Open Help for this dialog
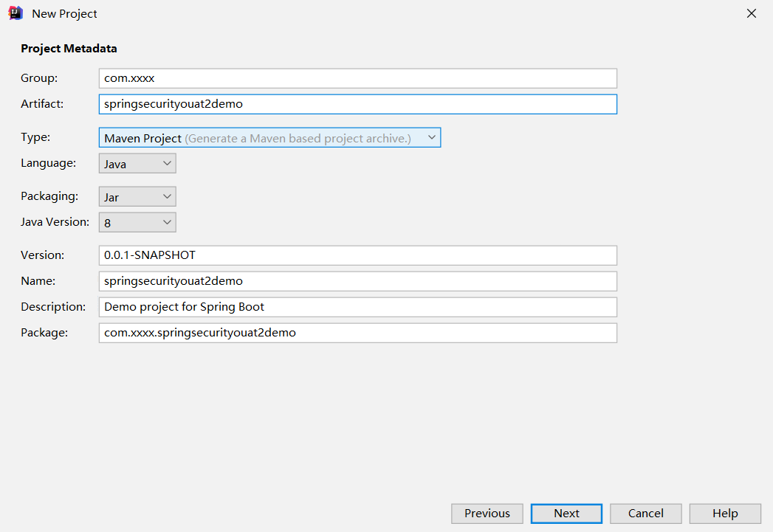The height and width of the screenshot is (532, 773). (724, 514)
